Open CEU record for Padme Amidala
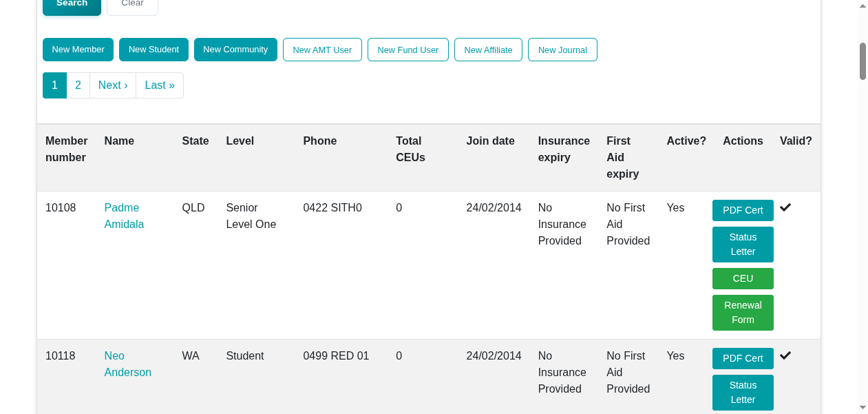 coord(743,278)
